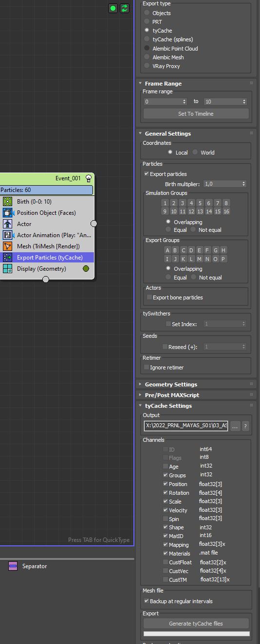
Task: Expand the Pre/Post MAXScript rollout
Action: click(172, 395)
